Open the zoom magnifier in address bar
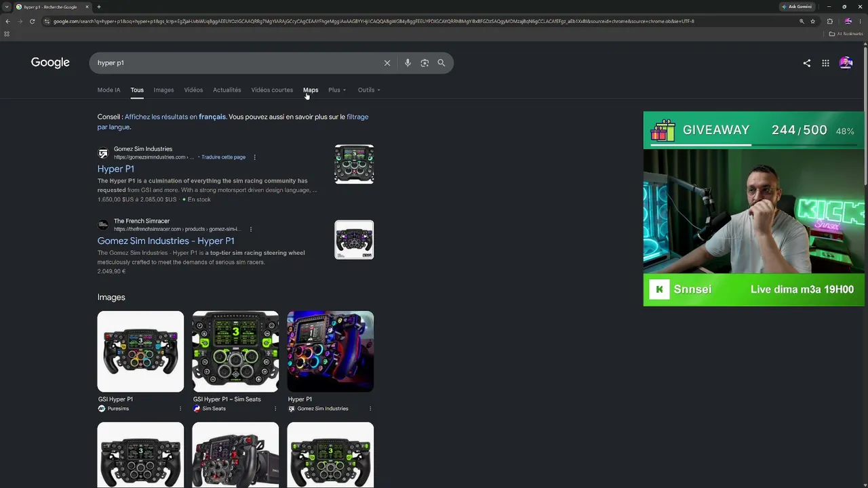The width and height of the screenshot is (868, 488). [x=802, y=21]
